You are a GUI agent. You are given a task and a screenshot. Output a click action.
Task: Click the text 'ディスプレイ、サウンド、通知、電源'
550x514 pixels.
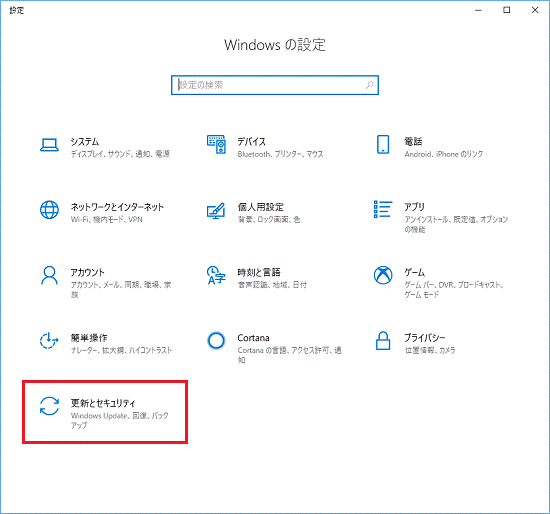(120, 154)
